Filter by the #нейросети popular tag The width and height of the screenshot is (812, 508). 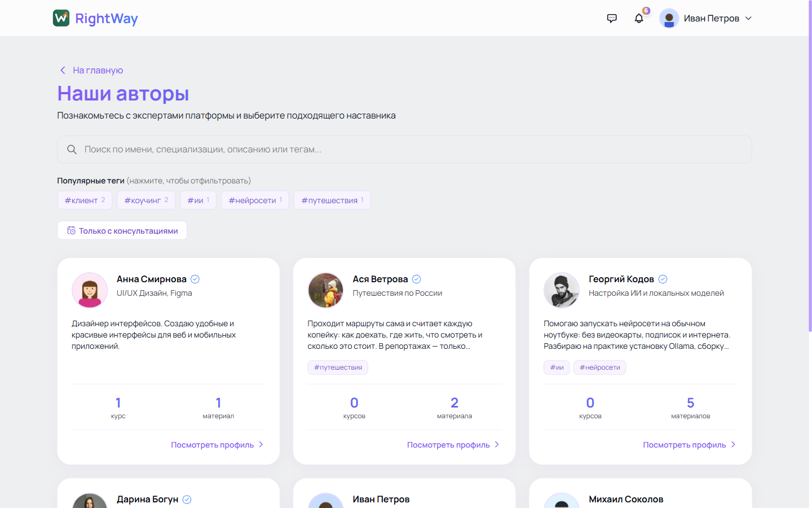[x=255, y=200]
